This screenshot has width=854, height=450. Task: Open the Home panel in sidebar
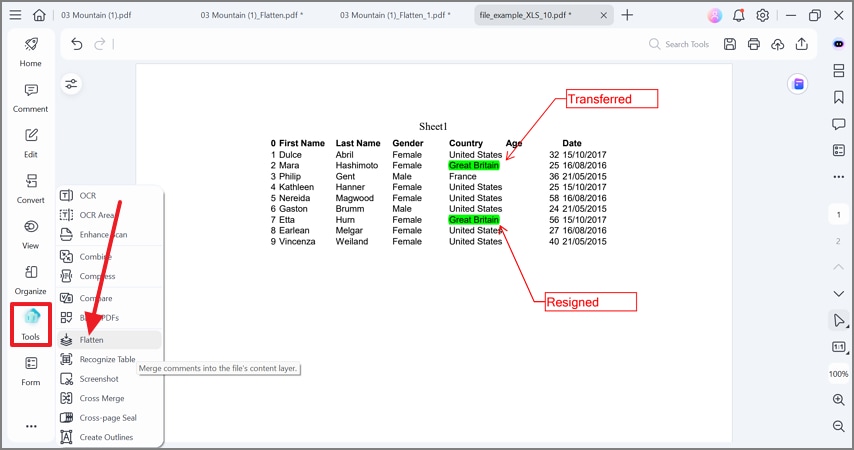[x=30, y=52]
